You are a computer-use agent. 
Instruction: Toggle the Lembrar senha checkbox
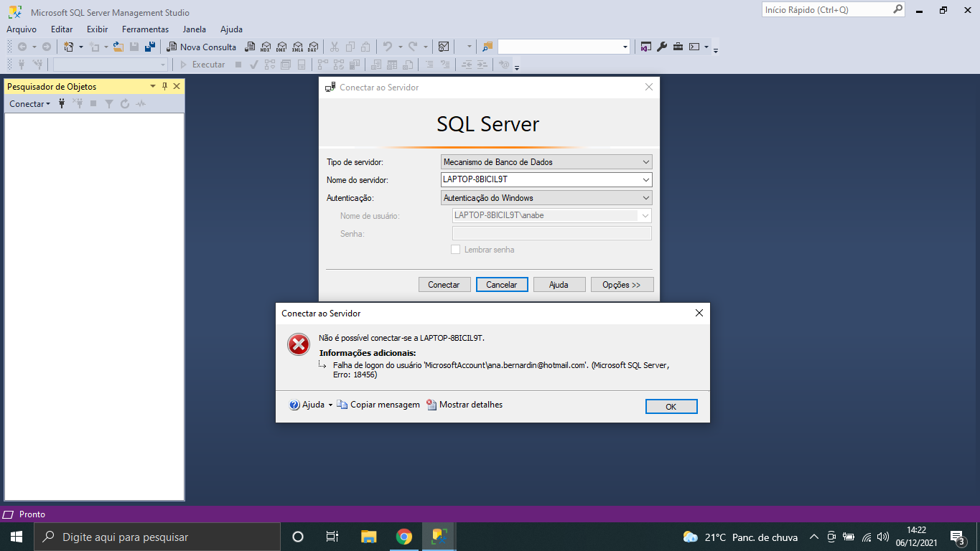tap(455, 250)
